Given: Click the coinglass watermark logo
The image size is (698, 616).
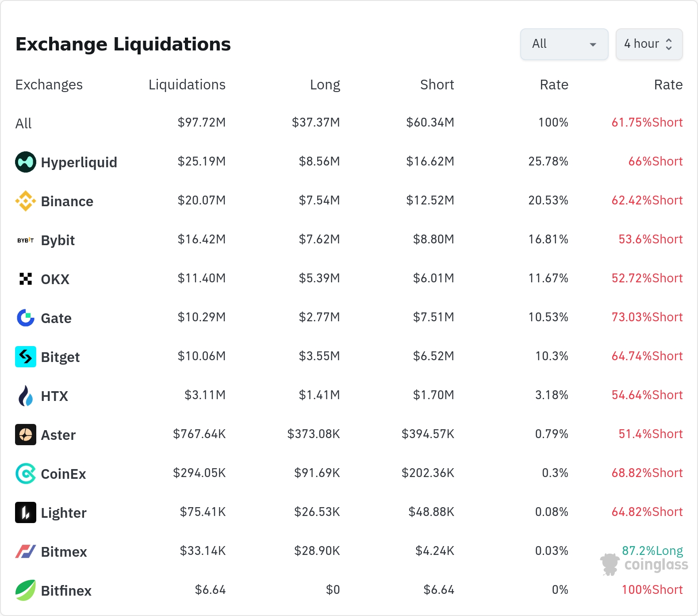Looking at the screenshot, I should [x=644, y=565].
